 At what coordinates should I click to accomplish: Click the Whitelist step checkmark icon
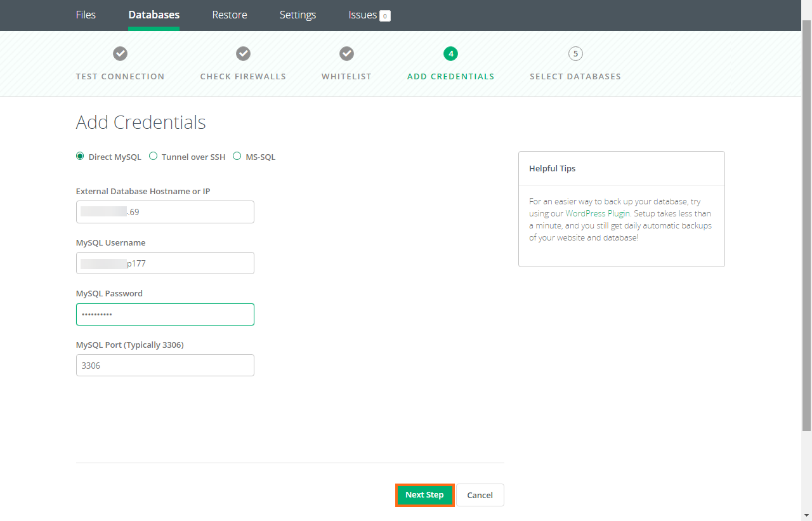(346, 53)
